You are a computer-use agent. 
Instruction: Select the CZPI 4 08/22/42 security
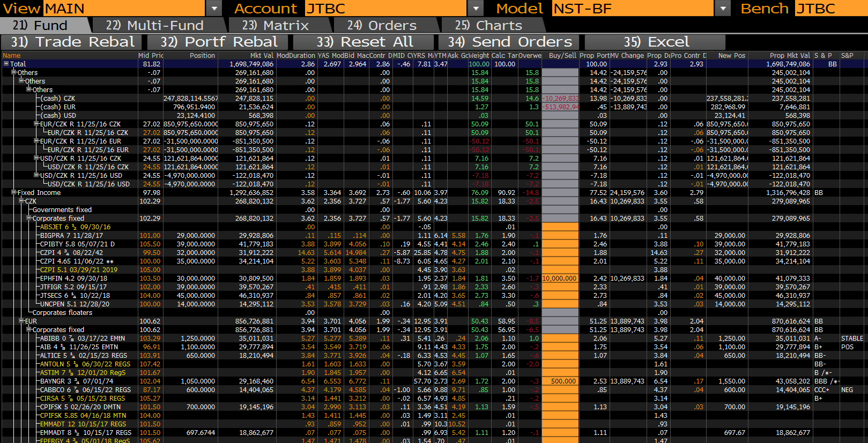click(x=72, y=253)
